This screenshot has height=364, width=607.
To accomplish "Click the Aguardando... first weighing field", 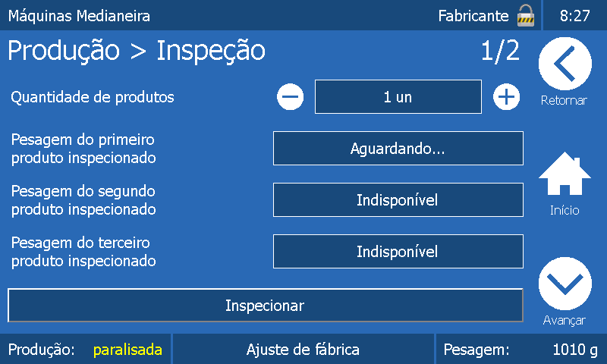I will point(398,148).
